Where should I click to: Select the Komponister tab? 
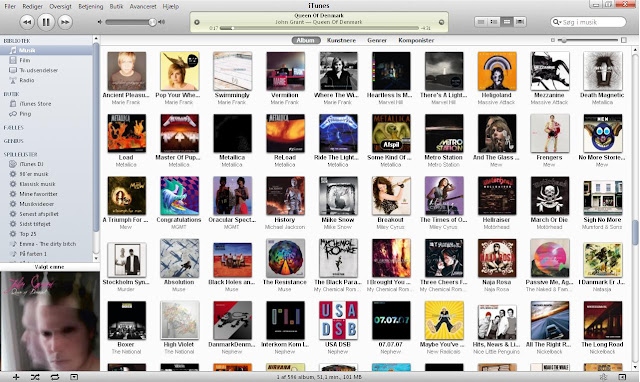[416, 40]
